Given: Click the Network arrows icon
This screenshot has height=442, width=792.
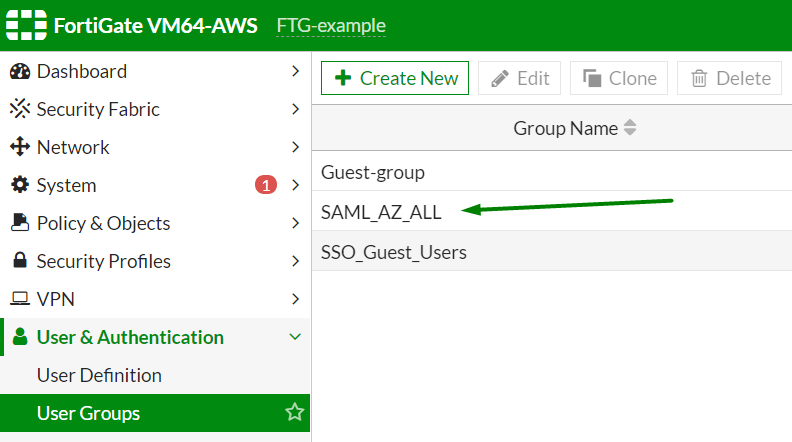Looking at the screenshot, I should point(19,148).
